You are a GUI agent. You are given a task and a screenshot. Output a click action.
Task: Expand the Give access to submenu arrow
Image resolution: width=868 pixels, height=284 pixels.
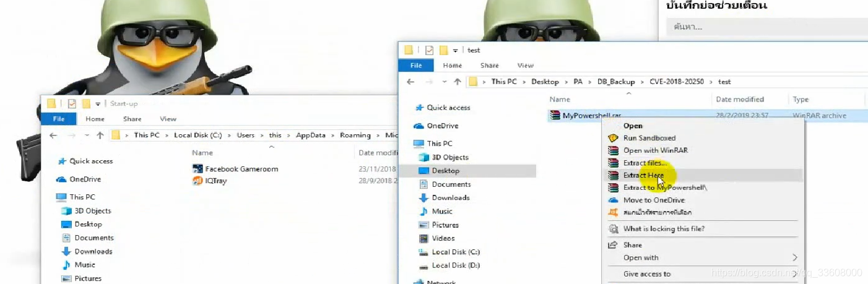pyautogui.click(x=795, y=273)
